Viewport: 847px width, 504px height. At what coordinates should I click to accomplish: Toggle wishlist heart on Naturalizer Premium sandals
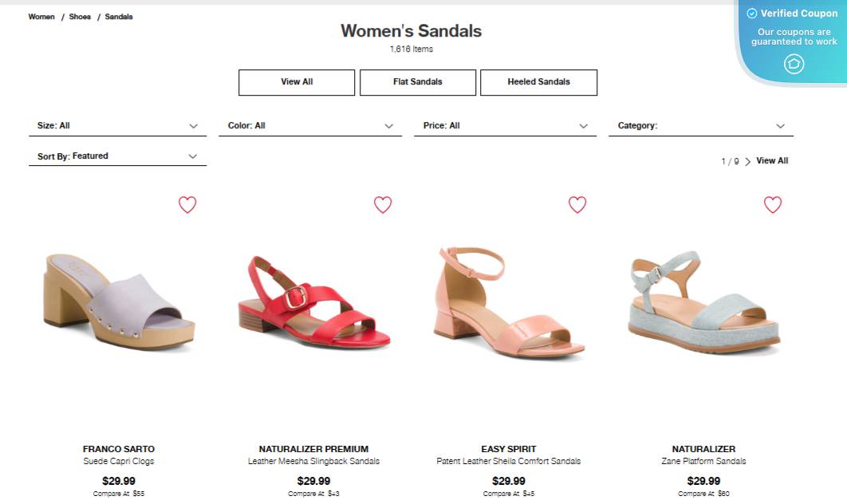382,205
